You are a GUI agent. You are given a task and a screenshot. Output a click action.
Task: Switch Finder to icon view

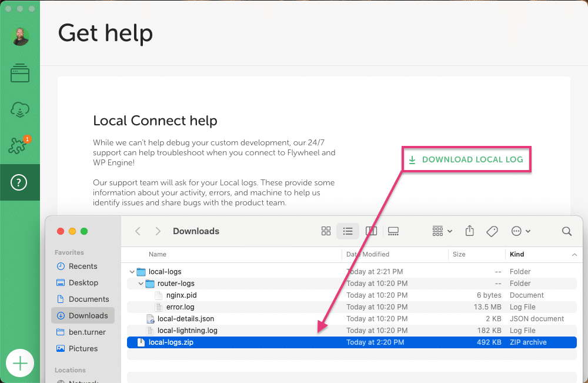[326, 231]
